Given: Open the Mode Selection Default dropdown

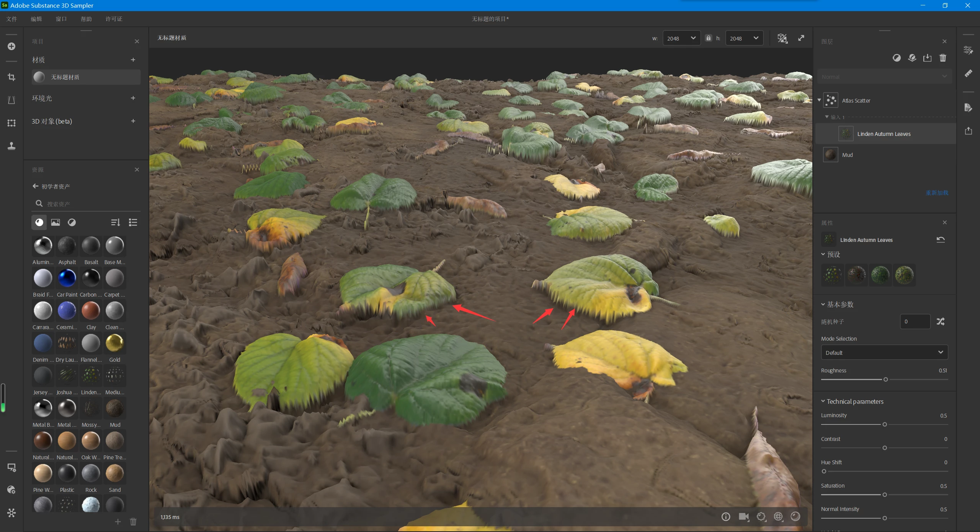Looking at the screenshot, I should (884, 352).
